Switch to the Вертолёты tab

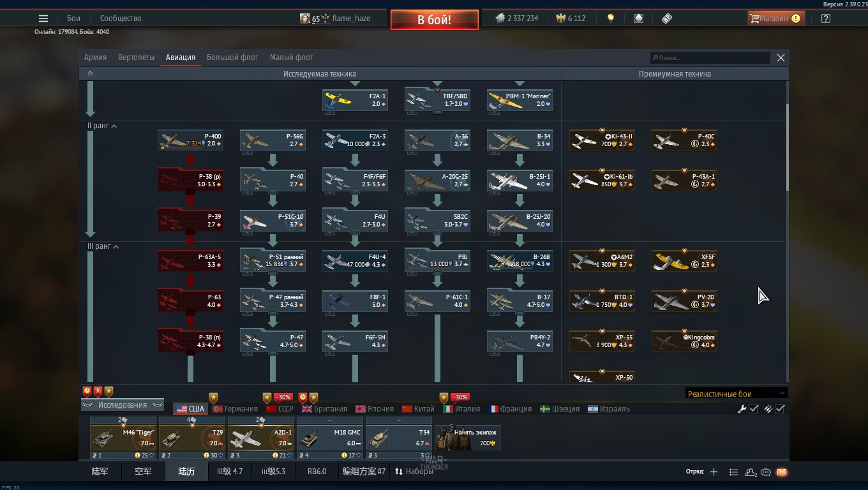136,57
